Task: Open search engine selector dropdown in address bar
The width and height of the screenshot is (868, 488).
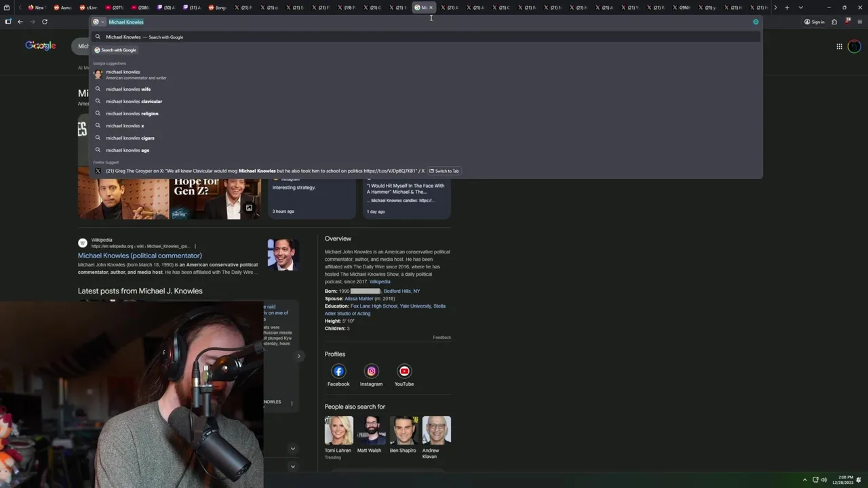Action: click(99, 22)
